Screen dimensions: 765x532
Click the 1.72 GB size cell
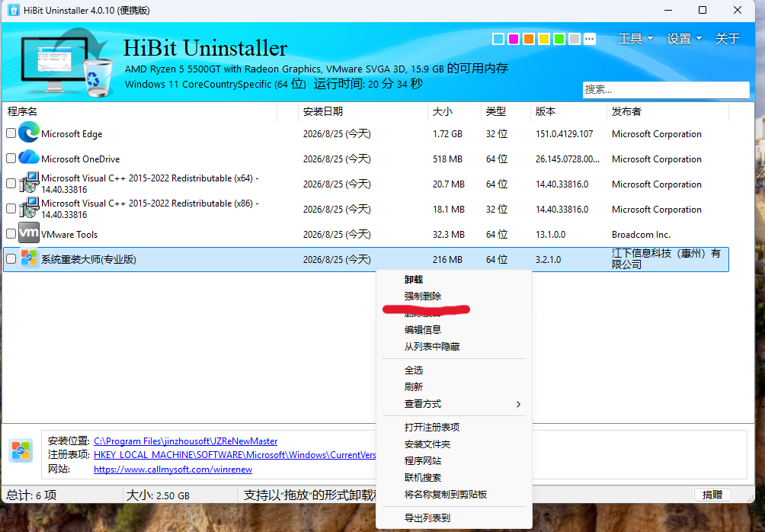[447, 133]
